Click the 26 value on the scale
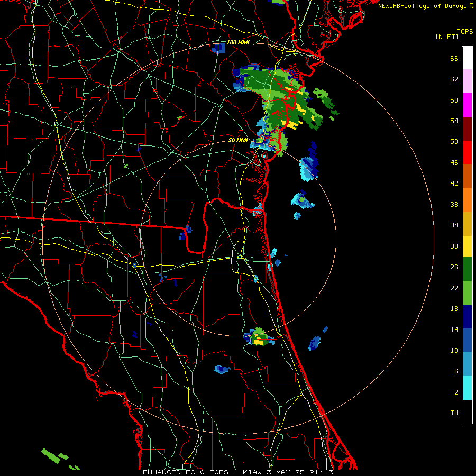 pyautogui.click(x=454, y=267)
